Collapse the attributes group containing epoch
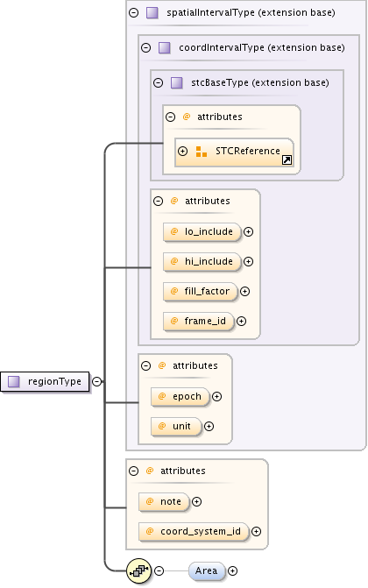Viewport: 368px width, 588px height. click(x=146, y=365)
